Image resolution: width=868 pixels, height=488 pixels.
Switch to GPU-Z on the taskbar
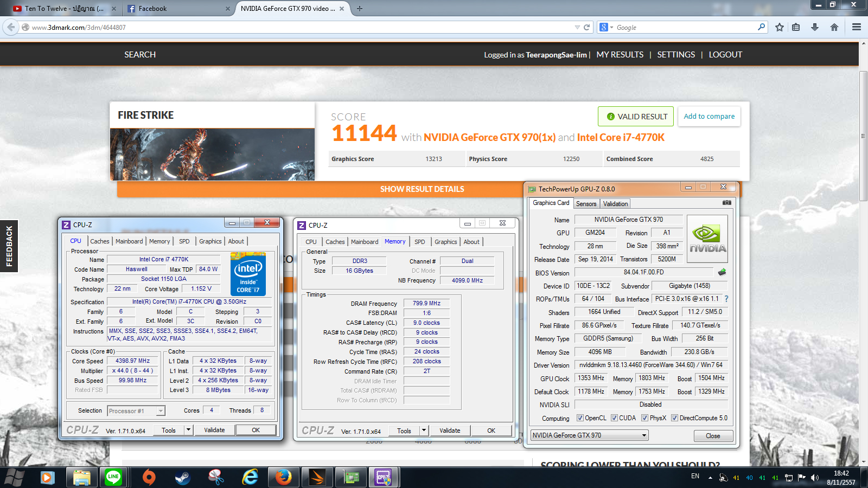pos(350,478)
